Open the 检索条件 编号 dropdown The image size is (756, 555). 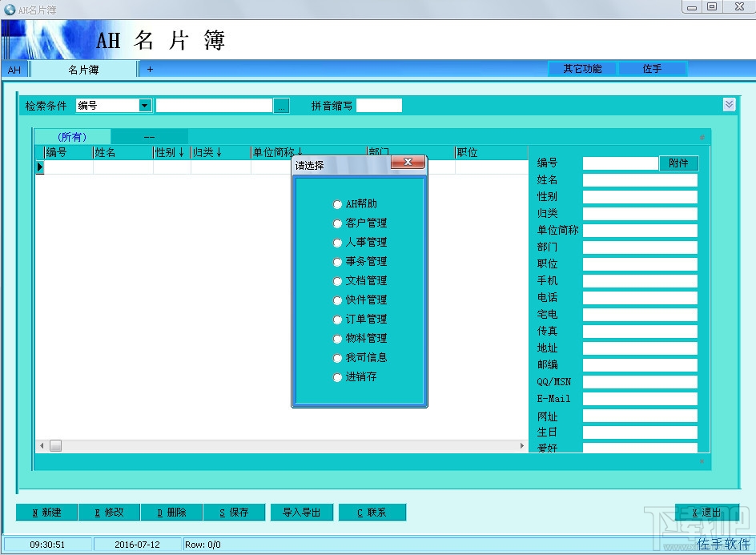[x=145, y=105]
